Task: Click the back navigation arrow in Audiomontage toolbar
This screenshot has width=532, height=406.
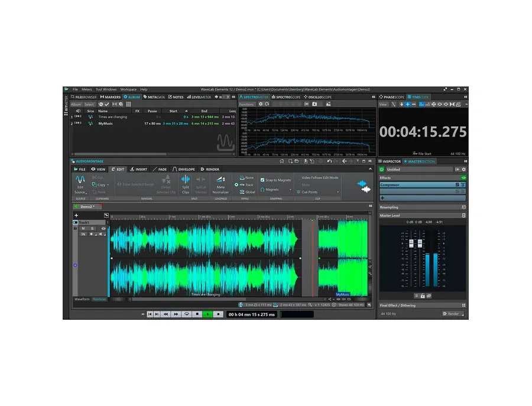Action: pos(344,161)
